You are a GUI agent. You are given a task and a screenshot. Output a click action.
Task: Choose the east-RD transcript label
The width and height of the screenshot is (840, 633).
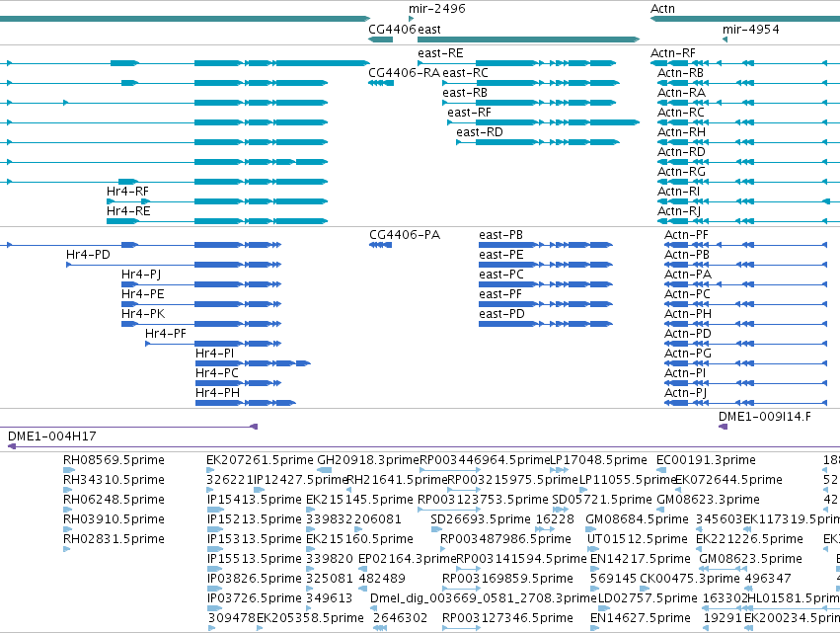click(x=480, y=132)
